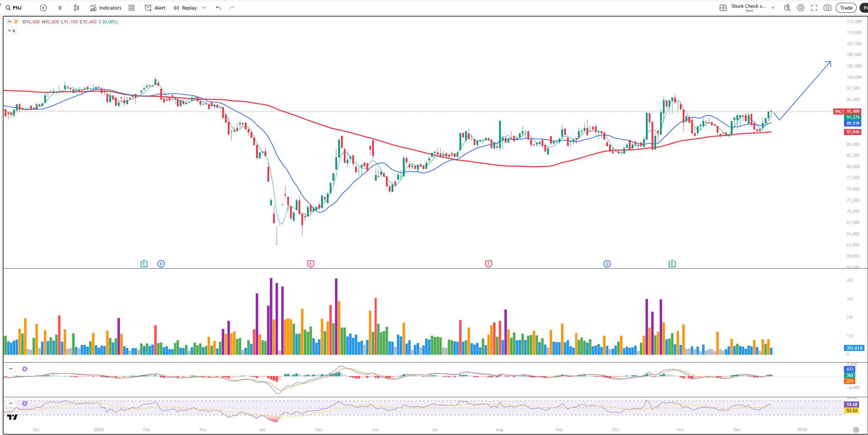Select the D timeframe interval

(60, 8)
